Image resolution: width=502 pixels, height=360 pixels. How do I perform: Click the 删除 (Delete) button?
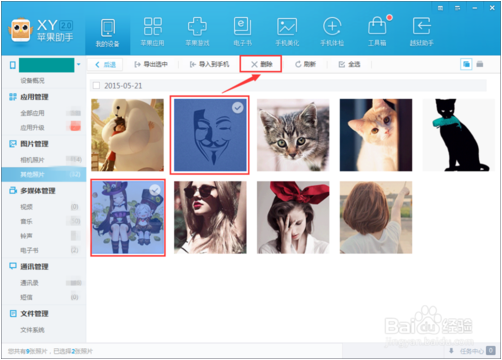pos(261,64)
